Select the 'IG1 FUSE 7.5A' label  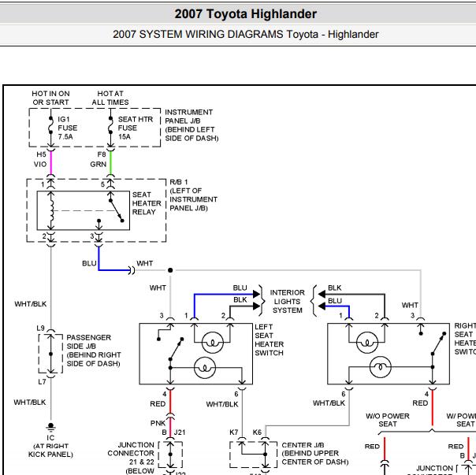[68, 128]
